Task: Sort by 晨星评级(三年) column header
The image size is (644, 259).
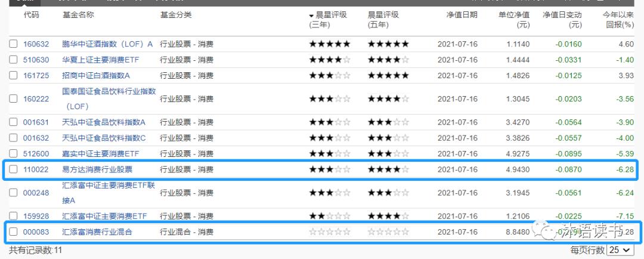Action: [x=328, y=20]
